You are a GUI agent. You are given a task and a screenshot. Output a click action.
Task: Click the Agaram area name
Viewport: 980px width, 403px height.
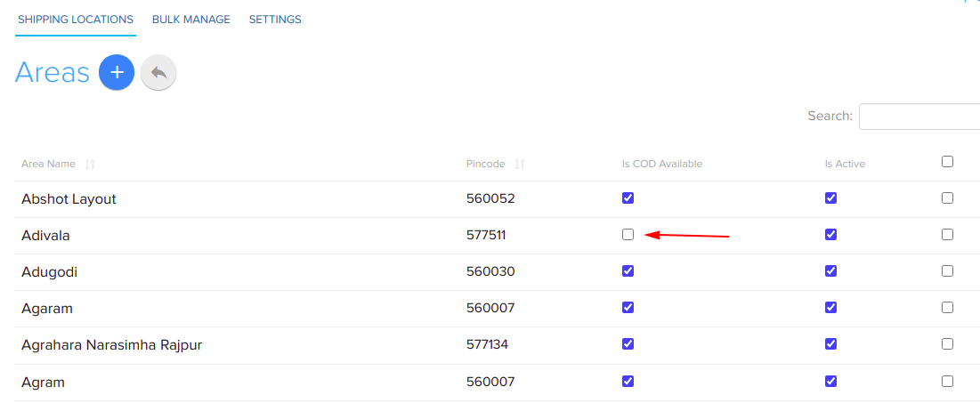[x=47, y=309]
